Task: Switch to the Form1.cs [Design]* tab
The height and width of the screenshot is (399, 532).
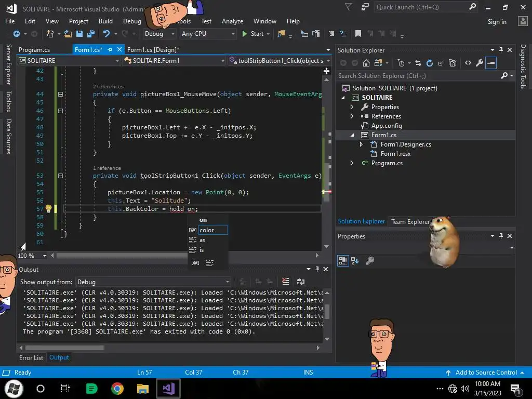Action: coord(153,49)
